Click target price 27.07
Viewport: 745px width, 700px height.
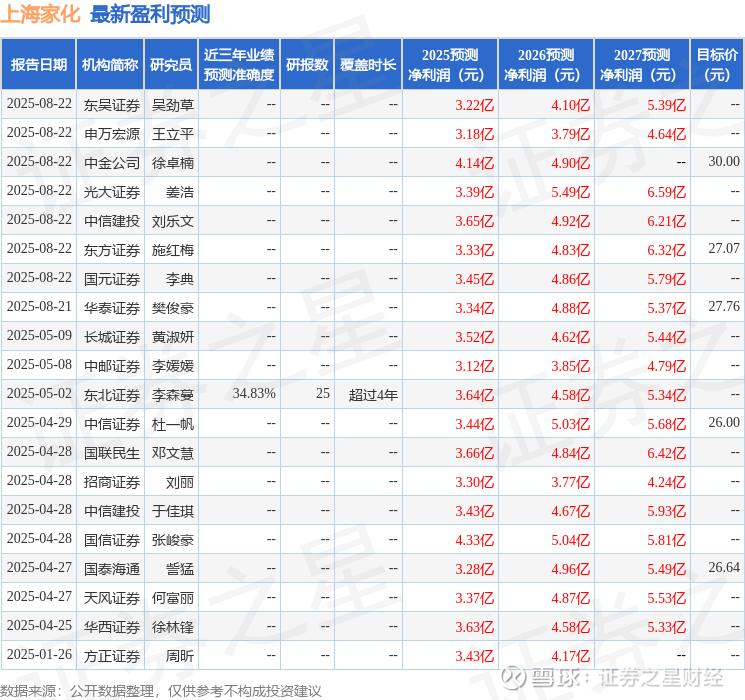724,249
